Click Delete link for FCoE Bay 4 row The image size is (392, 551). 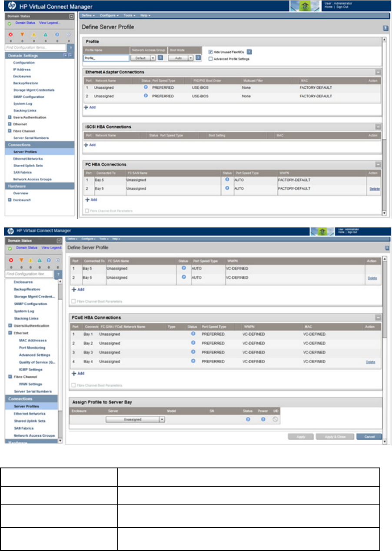click(x=370, y=361)
